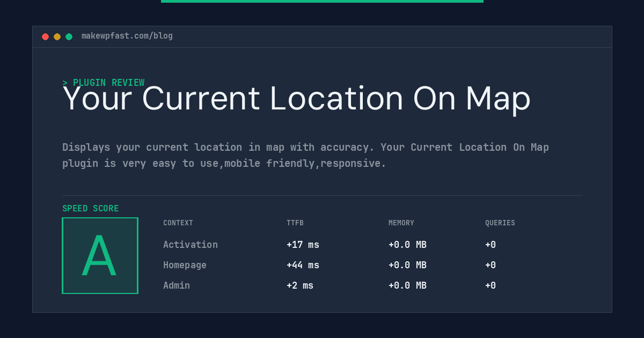
Task: Click Homepage row queries value "+0"
Action: coord(491,265)
